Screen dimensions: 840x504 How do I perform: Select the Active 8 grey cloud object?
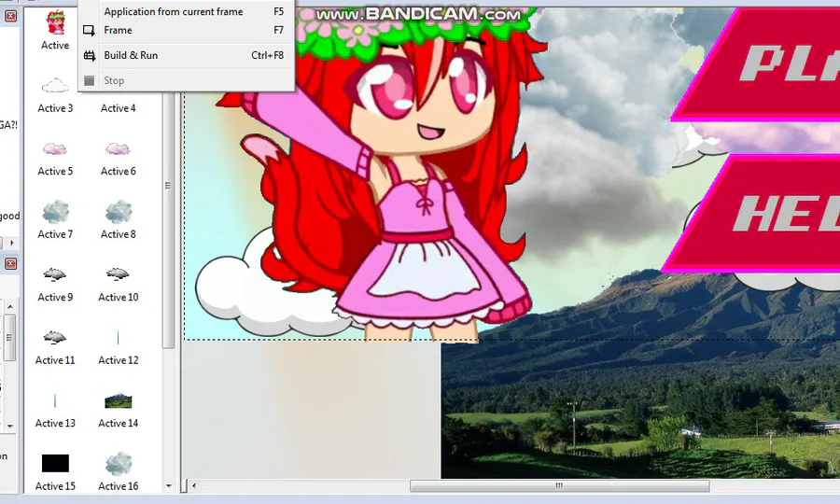pyautogui.click(x=118, y=212)
